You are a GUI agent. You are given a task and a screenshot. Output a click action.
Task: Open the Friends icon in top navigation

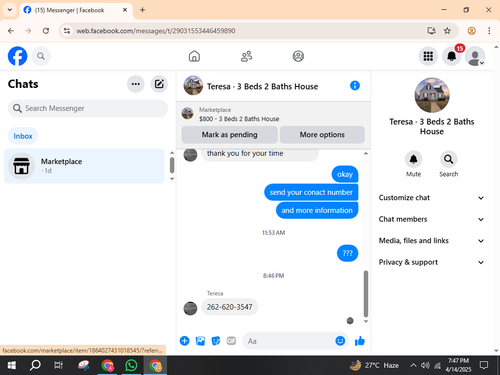(246, 56)
